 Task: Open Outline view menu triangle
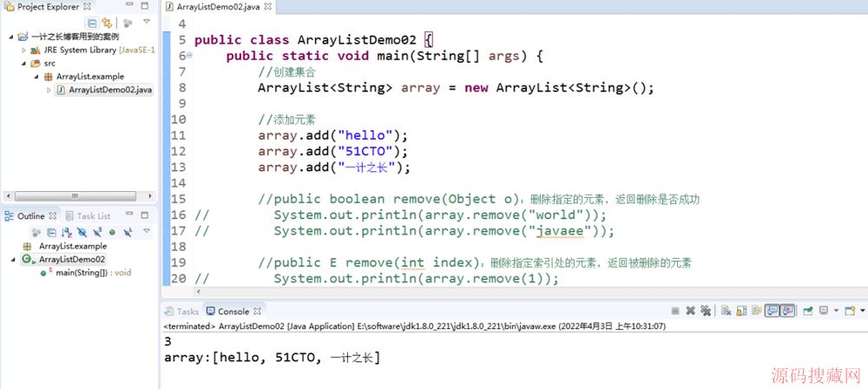pos(147,230)
